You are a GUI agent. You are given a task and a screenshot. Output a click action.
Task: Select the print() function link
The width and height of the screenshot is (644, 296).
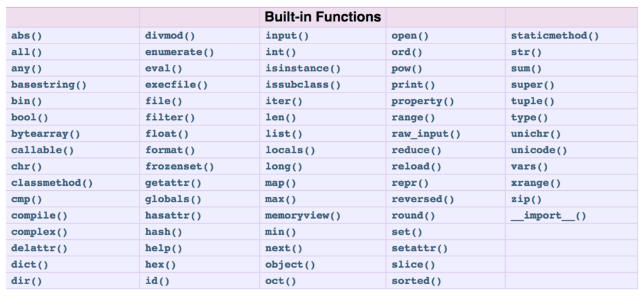(413, 85)
